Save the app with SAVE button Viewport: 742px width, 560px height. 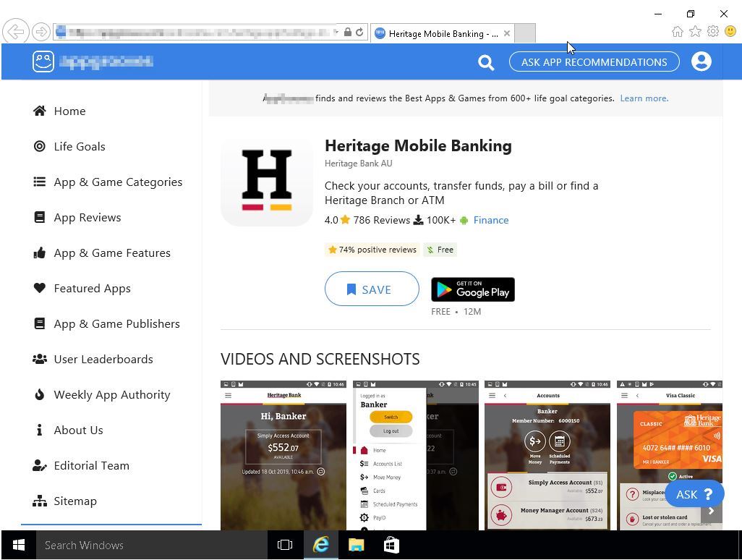pyautogui.click(x=372, y=289)
